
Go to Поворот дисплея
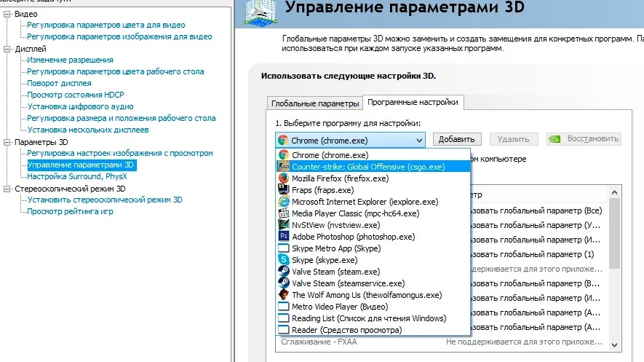tap(59, 83)
